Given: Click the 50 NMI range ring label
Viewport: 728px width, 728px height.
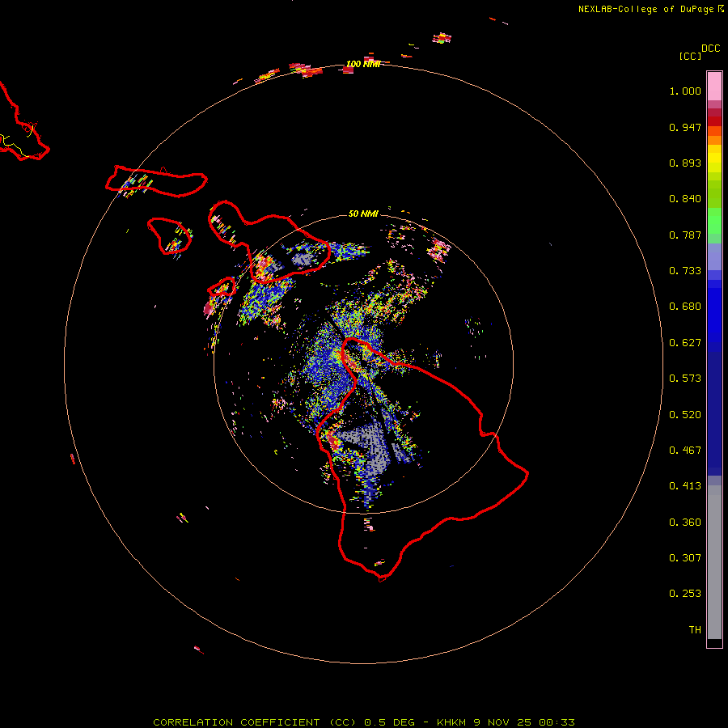Looking at the screenshot, I should pos(363,214).
